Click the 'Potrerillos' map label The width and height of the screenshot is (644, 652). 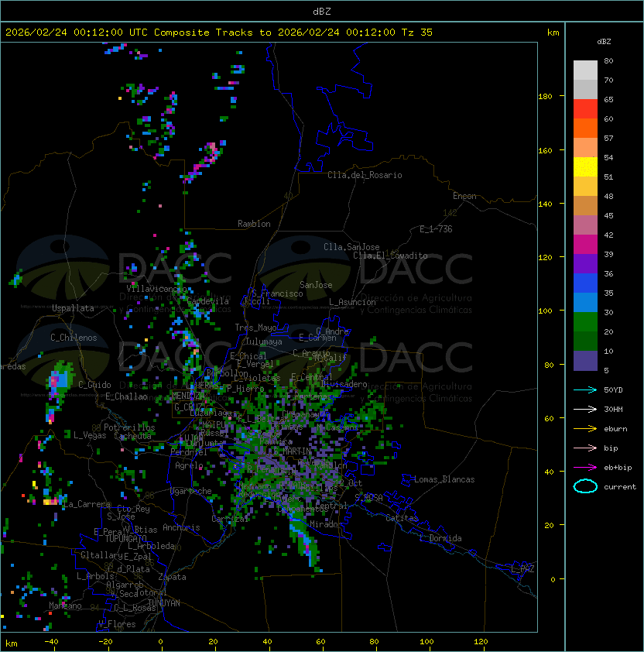tap(129, 427)
